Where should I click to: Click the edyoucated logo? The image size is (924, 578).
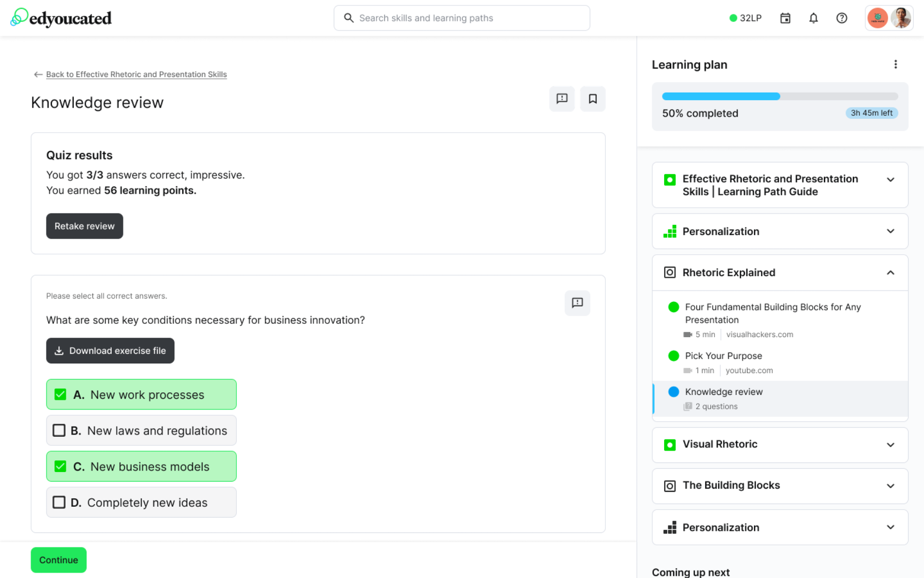[60, 17]
